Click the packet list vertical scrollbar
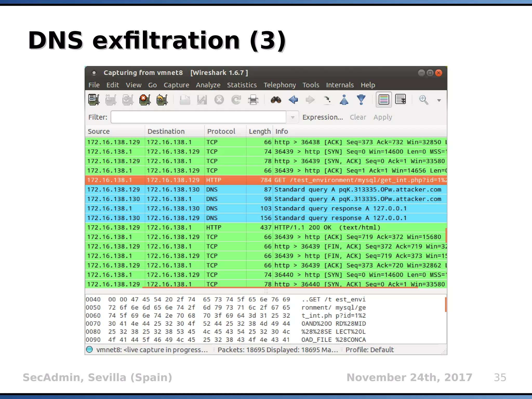532x399 pixels. pyautogui.click(x=446, y=235)
